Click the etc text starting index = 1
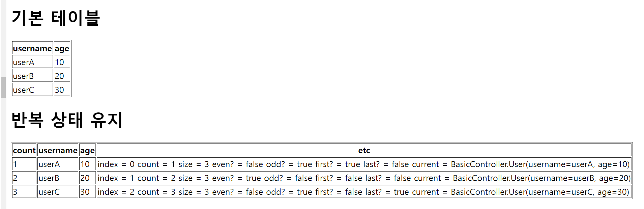Image resolution: width=644 pixels, height=209 pixels. click(x=364, y=178)
